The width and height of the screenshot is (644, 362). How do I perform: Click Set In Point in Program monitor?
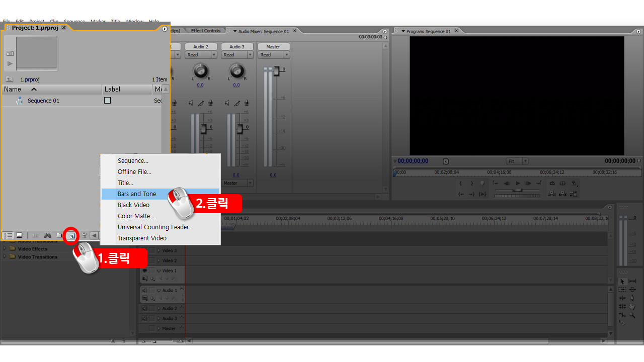pyautogui.click(x=461, y=184)
